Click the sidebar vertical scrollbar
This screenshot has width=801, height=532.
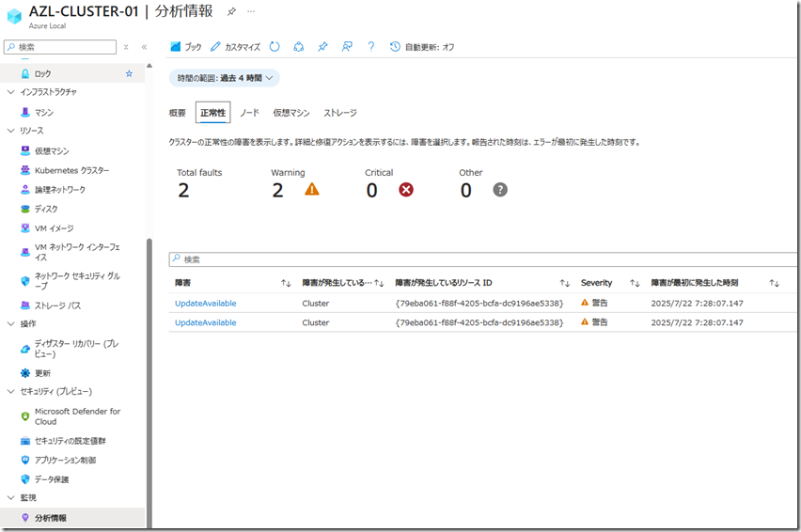pyautogui.click(x=149, y=383)
